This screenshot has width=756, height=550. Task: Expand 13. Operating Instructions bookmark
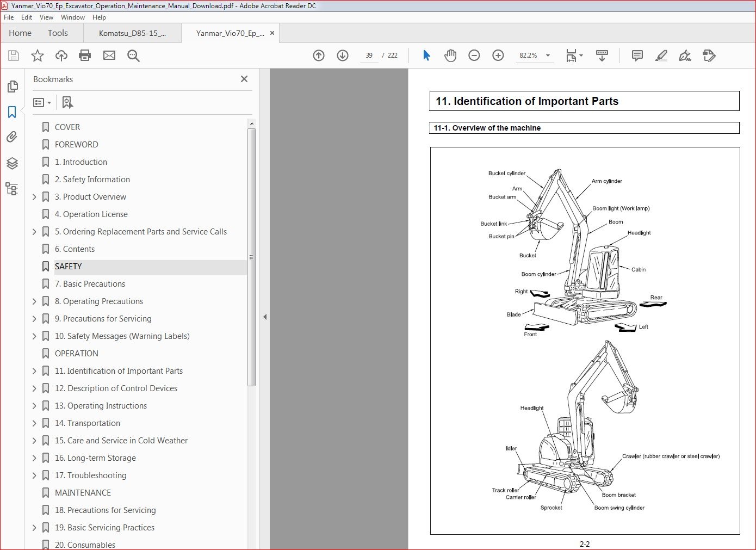click(34, 406)
